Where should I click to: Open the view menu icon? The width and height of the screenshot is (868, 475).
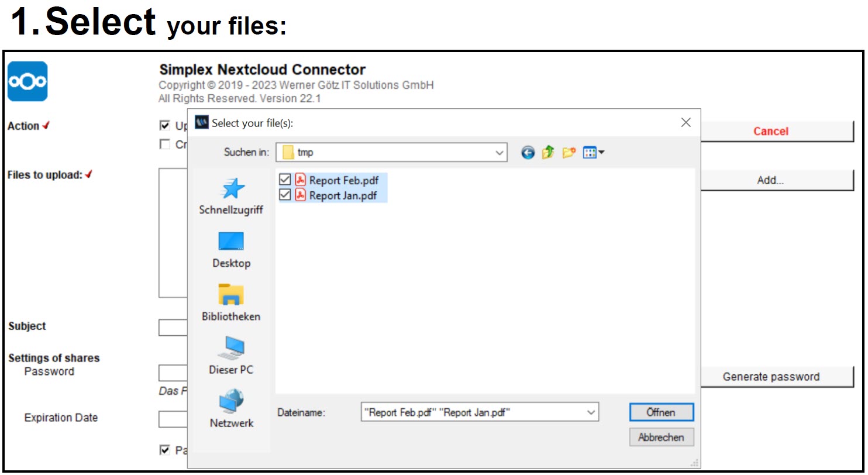594,153
